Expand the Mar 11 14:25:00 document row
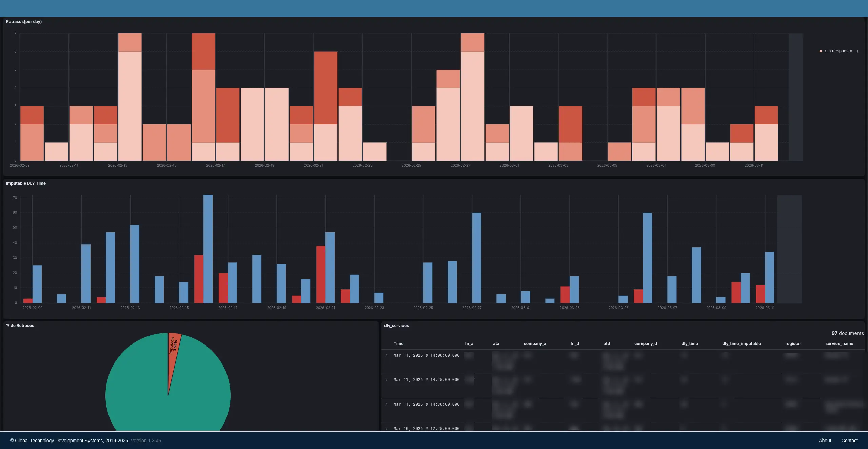 coord(386,380)
